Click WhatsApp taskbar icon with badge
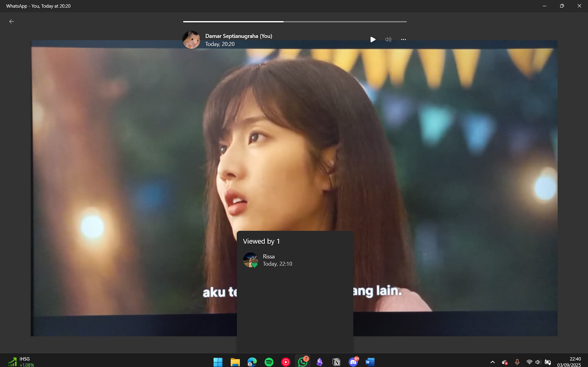The image size is (588, 367). click(303, 362)
